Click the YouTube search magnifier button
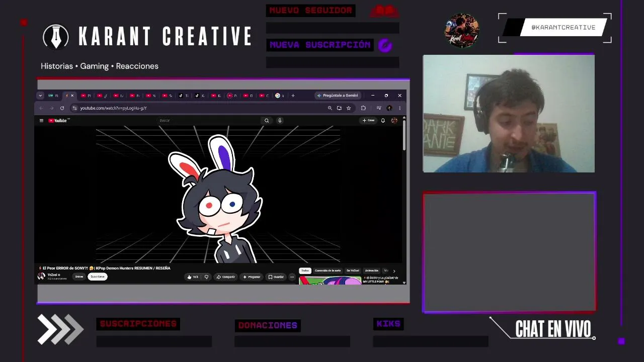The width and height of the screenshot is (644, 362). tap(267, 121)
